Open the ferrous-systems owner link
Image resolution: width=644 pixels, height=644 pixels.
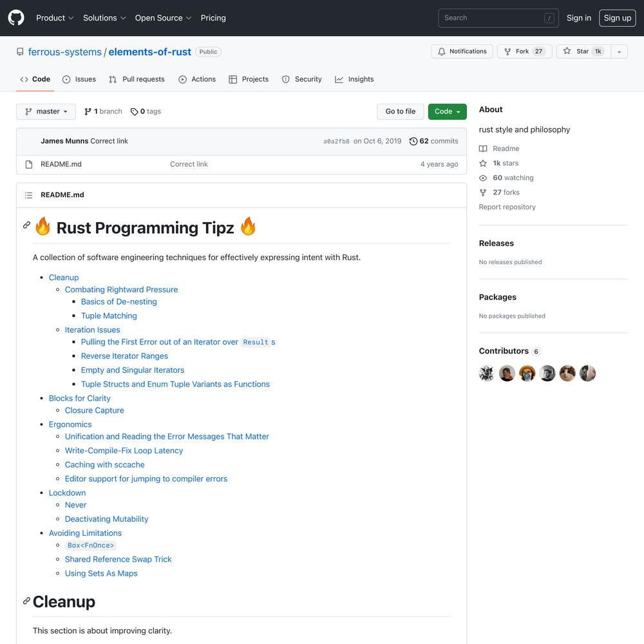[x=64, y=52]
